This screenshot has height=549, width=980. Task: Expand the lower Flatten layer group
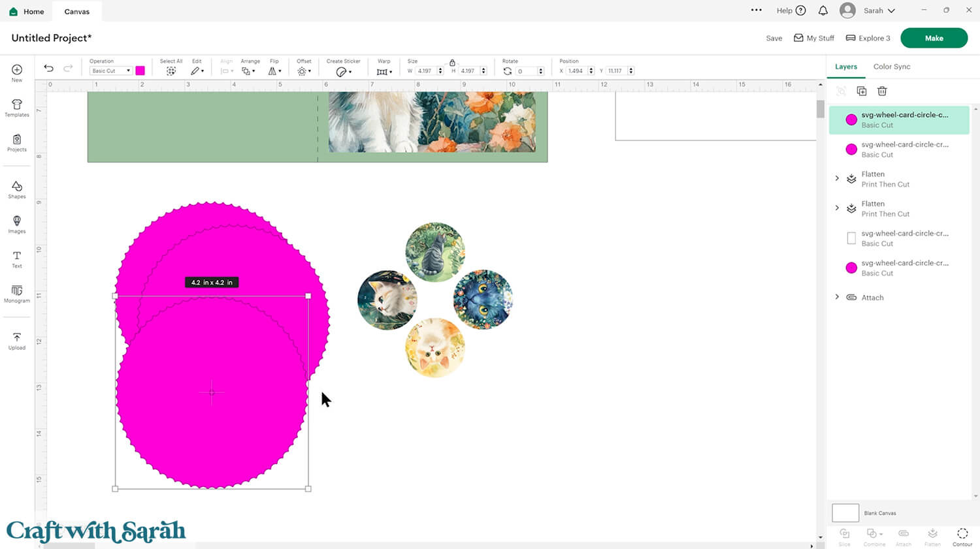click(x=837, y=208)
